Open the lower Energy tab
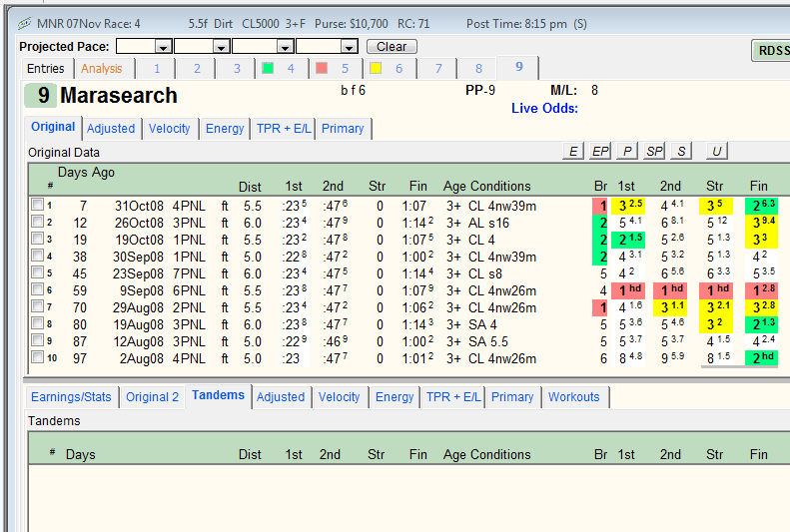790x532 pixels. (x=395, y=397)
